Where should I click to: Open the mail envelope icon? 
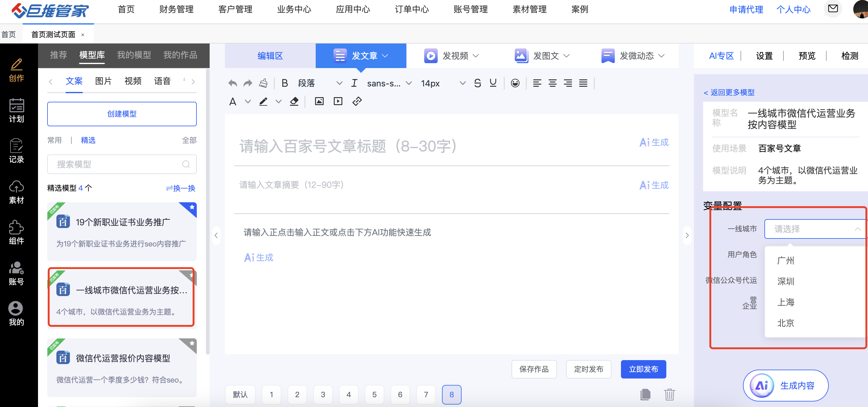coord(833,9)
